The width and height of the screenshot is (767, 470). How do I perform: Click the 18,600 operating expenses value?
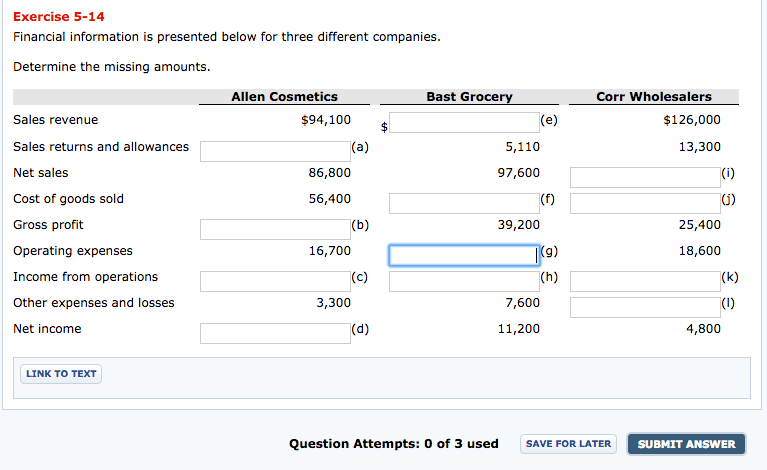pos(699,250)
